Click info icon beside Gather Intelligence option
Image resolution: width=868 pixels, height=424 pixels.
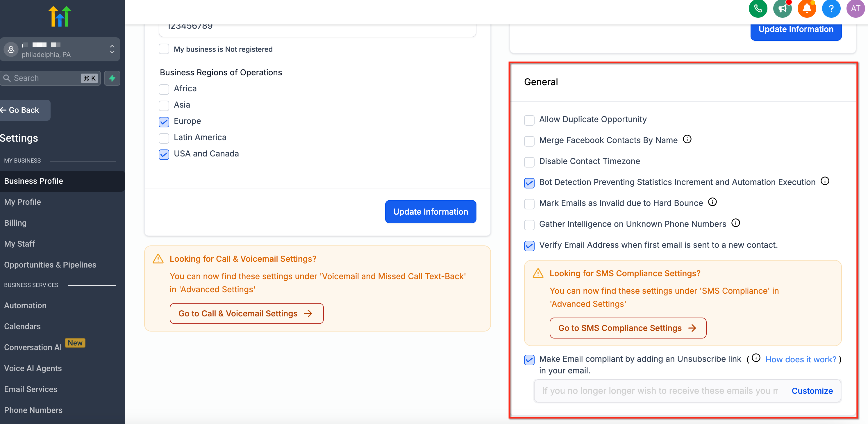click(735, 223)
